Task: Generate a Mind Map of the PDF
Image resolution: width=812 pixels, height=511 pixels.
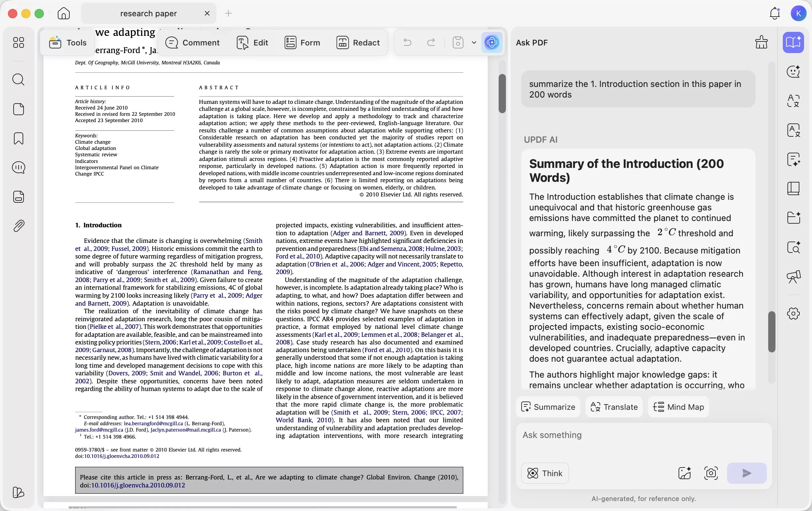Action: [679, 407]
